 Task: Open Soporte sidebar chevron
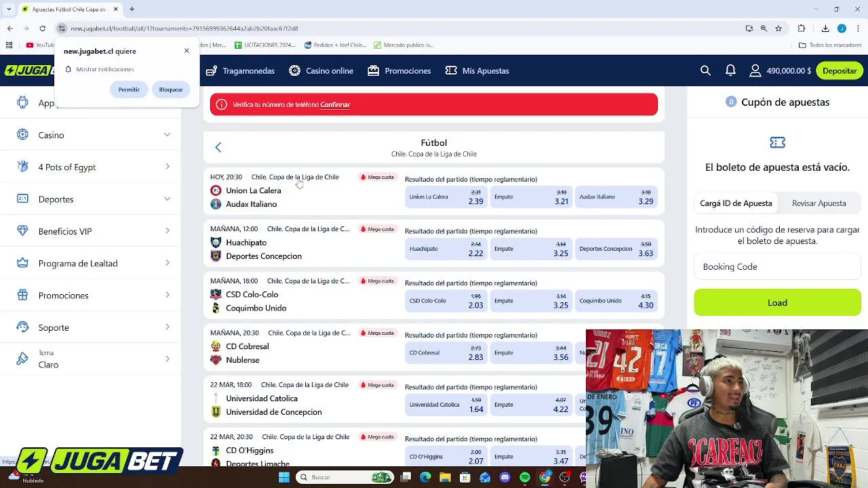[167, 327]
